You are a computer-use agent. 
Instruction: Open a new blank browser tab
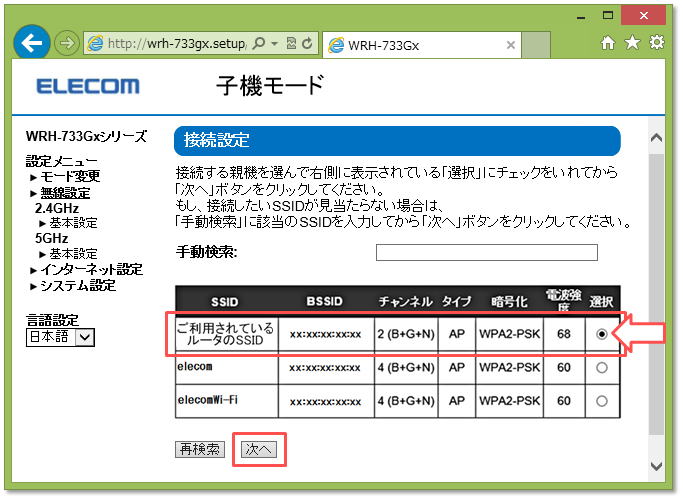point(536,45)
